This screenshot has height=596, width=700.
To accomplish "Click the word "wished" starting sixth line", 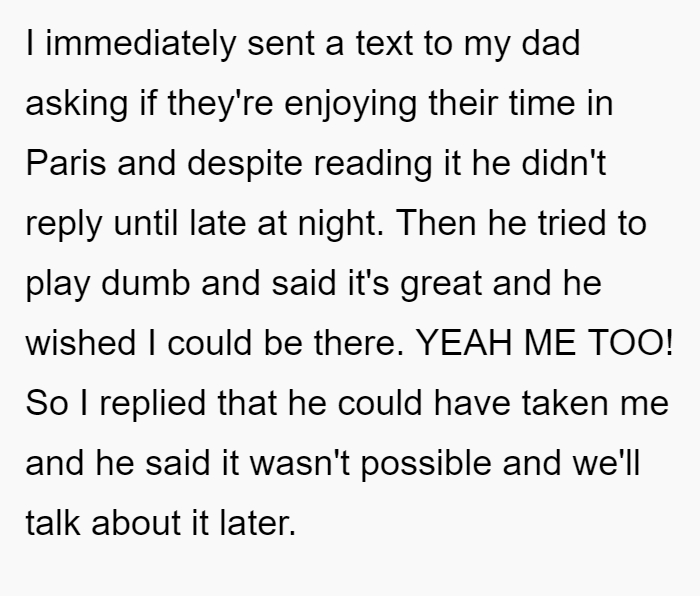I will [x=80, y=343].
